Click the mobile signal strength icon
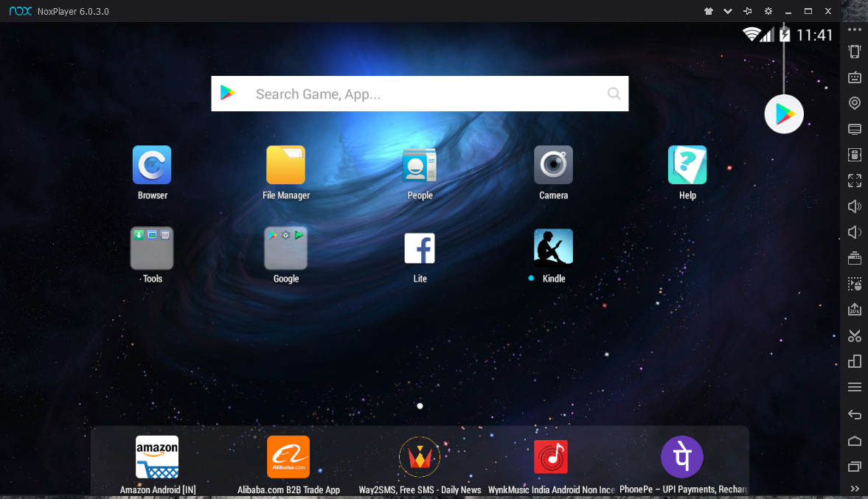The width and height of the screenshot is (868, 499). (x=767, y=35)
